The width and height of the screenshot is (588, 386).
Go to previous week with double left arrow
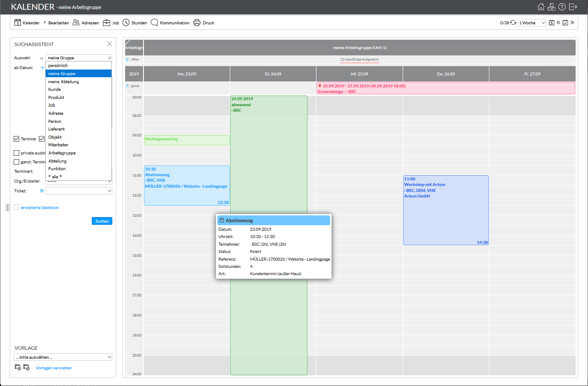pos(558,23)
